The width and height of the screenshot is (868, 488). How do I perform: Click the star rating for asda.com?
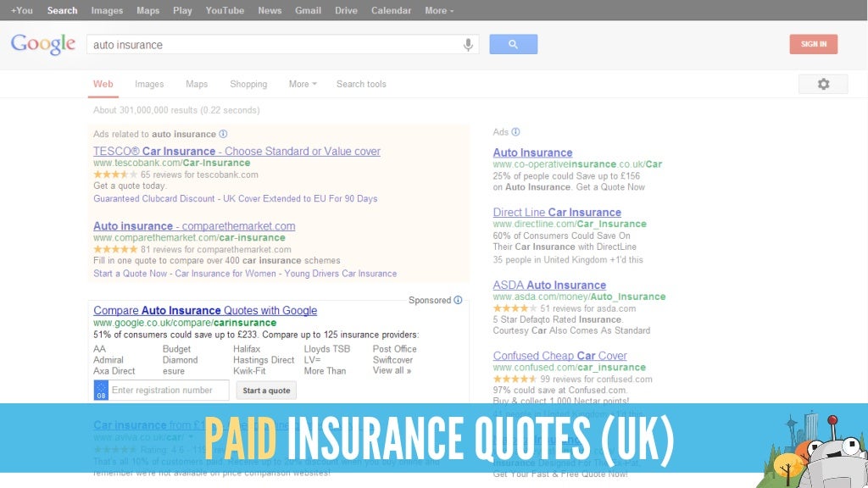515,308
